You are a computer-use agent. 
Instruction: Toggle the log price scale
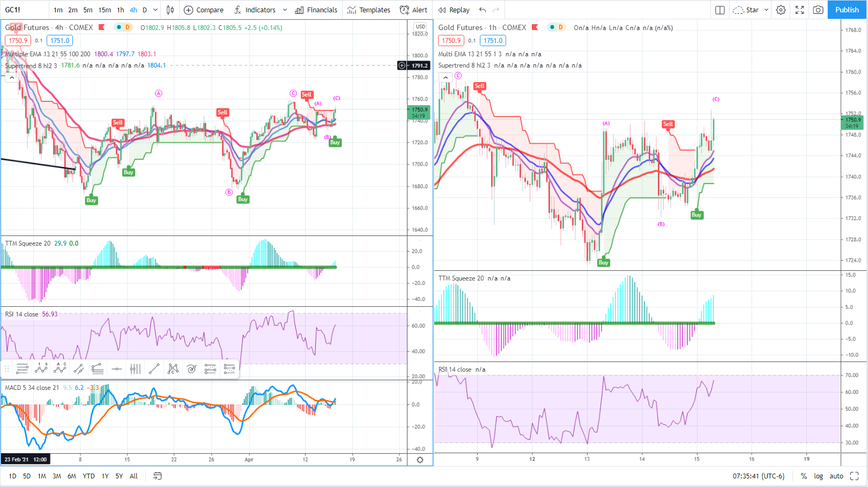(818, 476)
